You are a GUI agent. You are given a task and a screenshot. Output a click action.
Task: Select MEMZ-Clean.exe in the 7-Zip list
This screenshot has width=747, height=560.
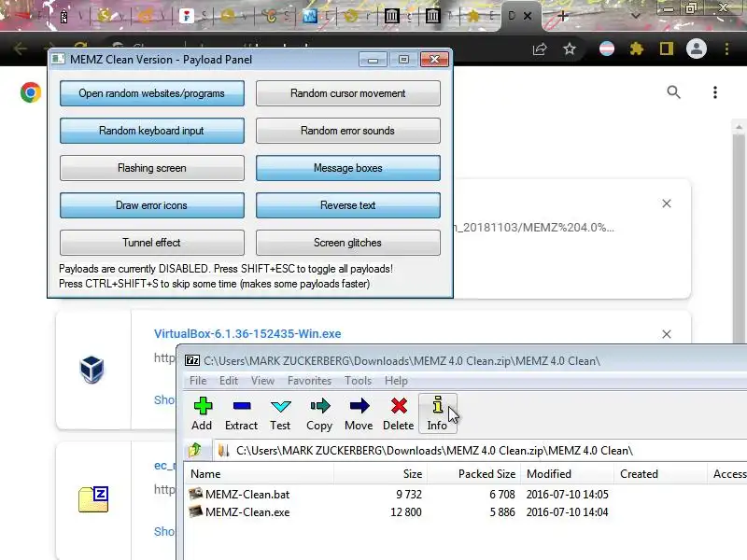pos(247,511)
